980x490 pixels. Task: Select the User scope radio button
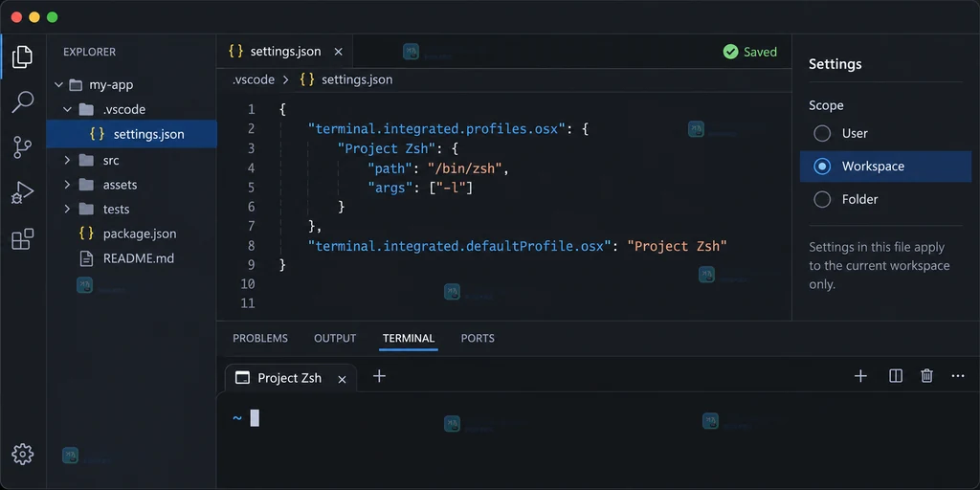[x=822, y=133]
